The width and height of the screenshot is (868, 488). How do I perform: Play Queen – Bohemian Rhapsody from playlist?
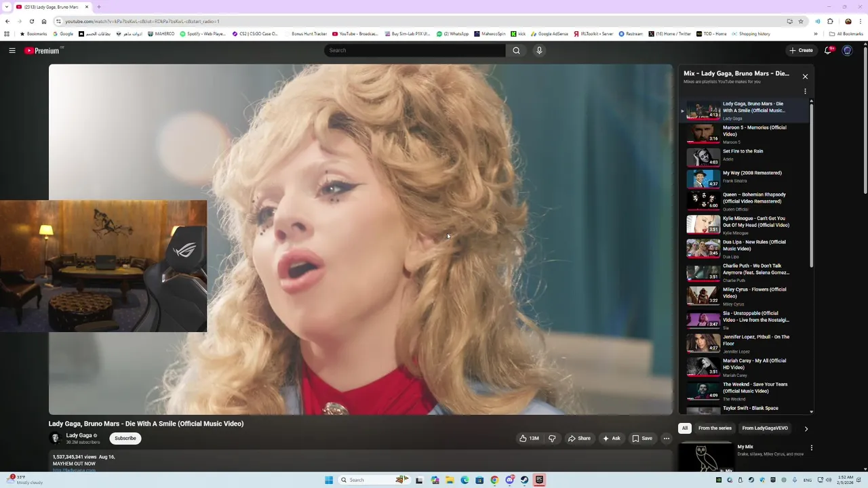[745, 201]
